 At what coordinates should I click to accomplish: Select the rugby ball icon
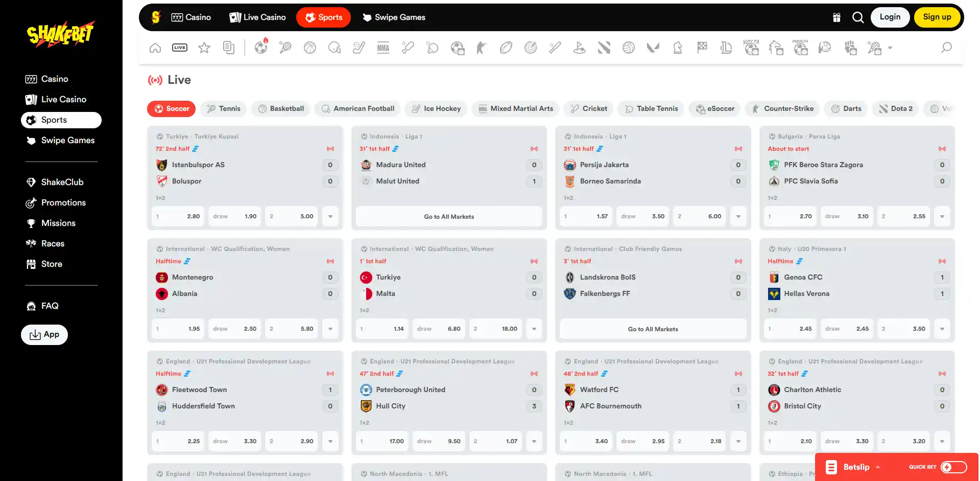506,48
